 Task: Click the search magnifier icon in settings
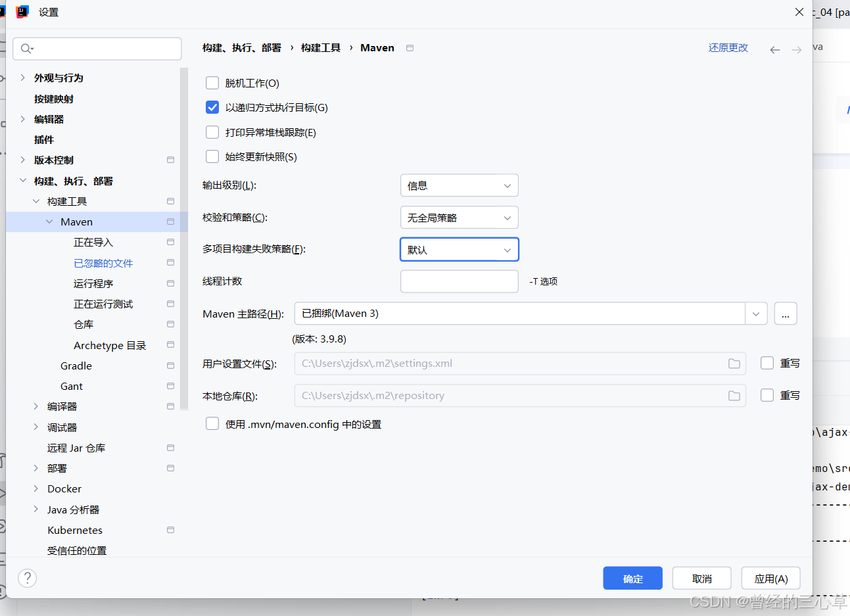(26, 49)
